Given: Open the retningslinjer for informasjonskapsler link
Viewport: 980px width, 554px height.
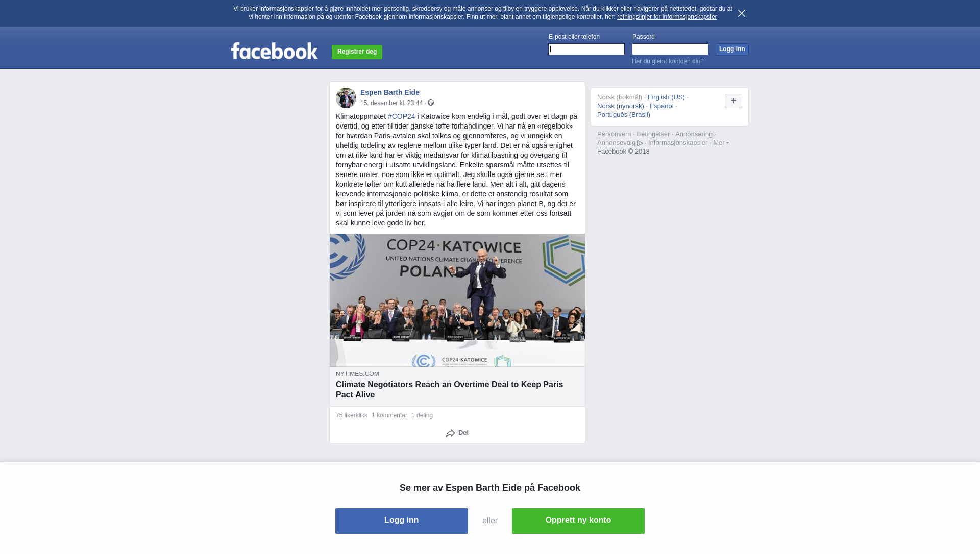Looking at the screenshot, I should coord(667,17).
